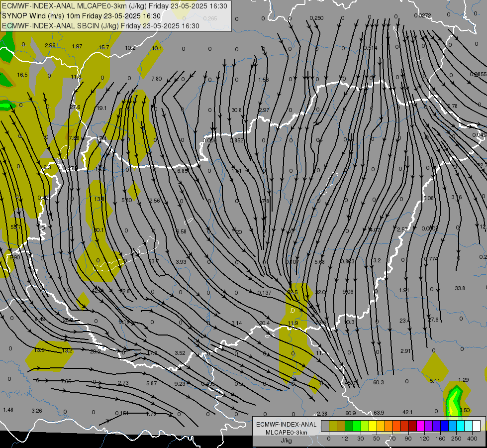Click the map value 3.26
Viewport: 487px width, 448px height.
37,411
